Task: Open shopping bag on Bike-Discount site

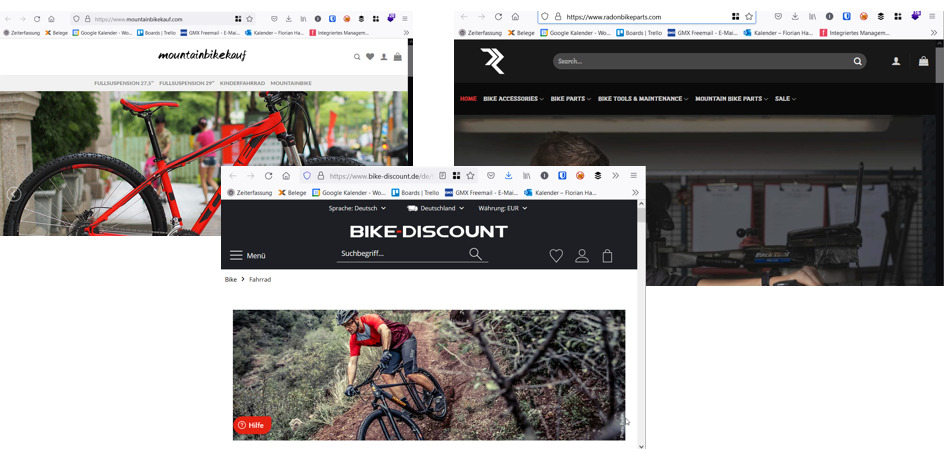Action: pos(607,256)
